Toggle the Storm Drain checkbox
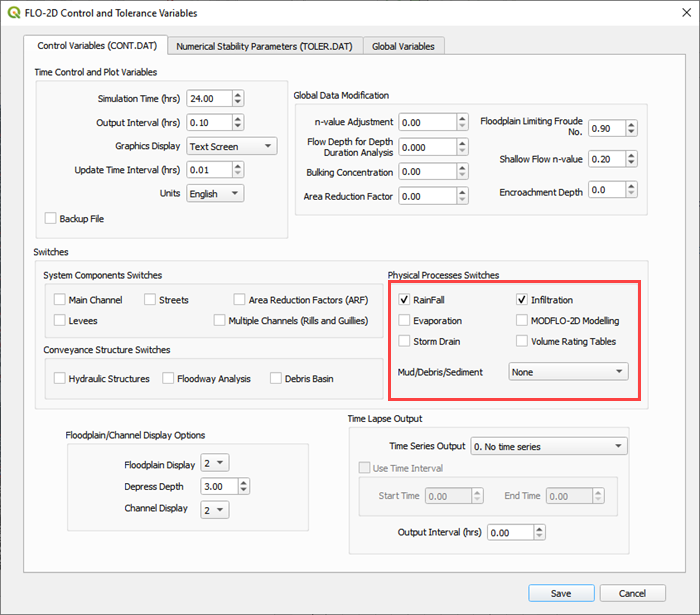Screen dimensions: 700x615 coord(404,342)
